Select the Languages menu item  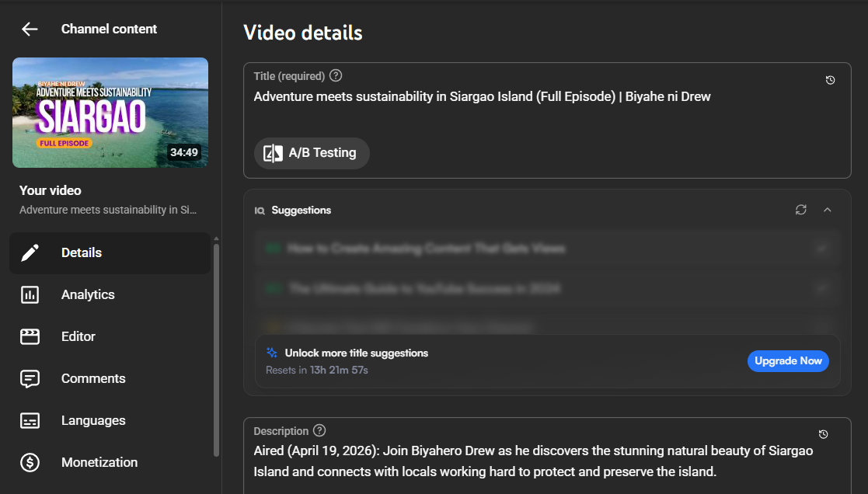[x=110, y=420]
